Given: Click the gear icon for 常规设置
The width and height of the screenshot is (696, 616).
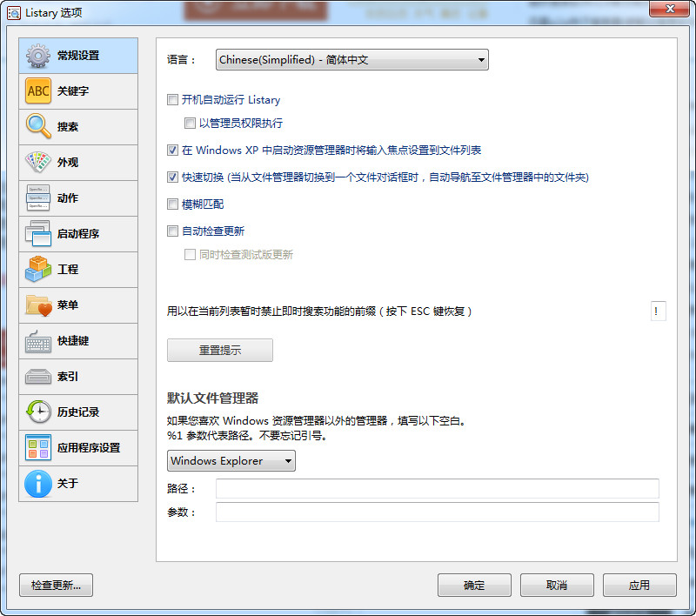Looking at the screenshot, I should coord(38,56).
